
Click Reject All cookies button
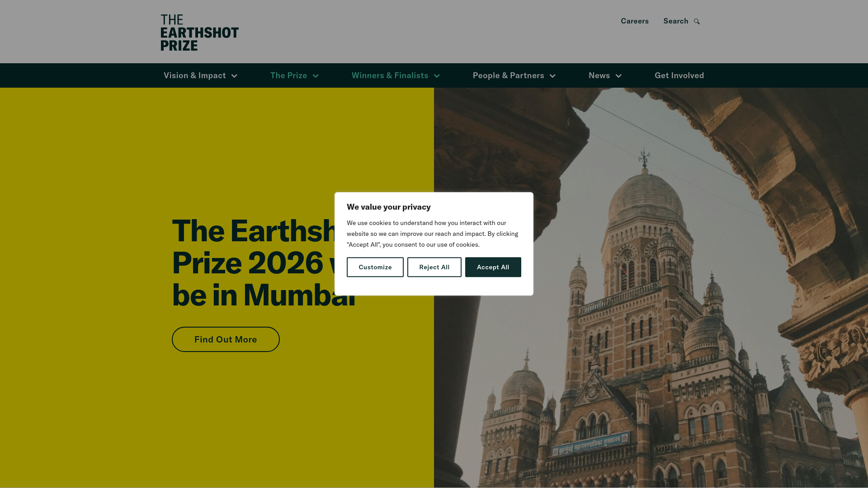(434, 267)
